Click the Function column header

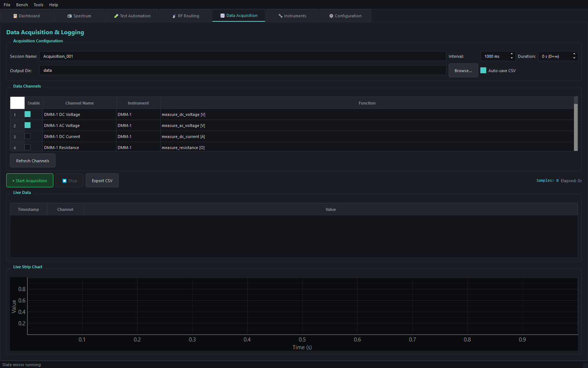tap(367, 103)
